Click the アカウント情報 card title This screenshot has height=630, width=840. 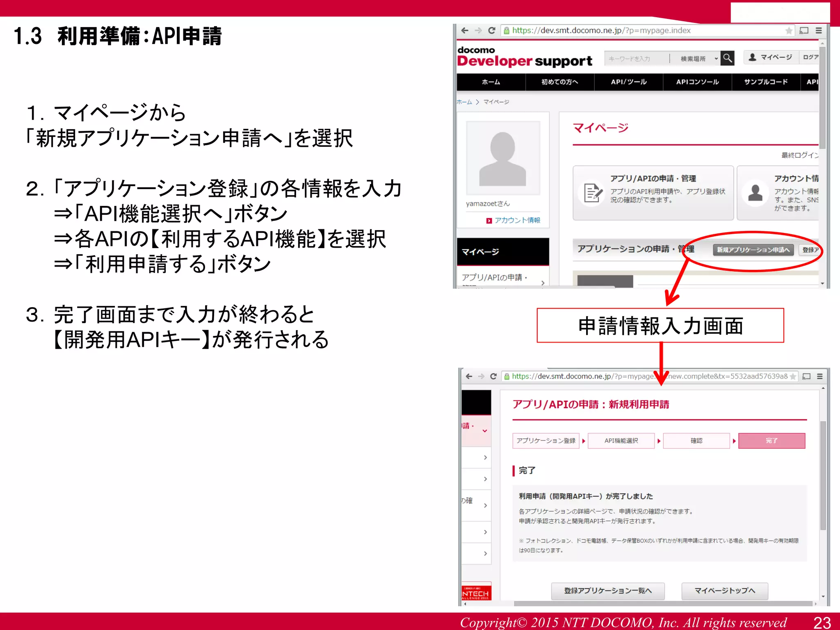796,178
